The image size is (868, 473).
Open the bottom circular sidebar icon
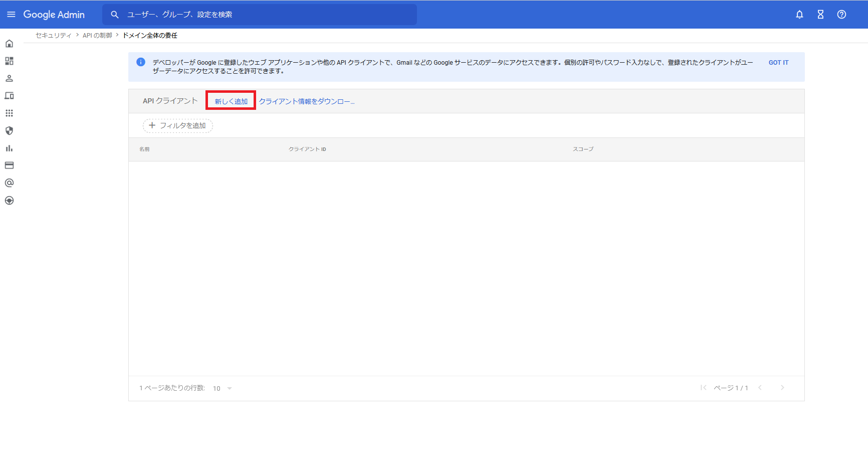click(9, 201)
